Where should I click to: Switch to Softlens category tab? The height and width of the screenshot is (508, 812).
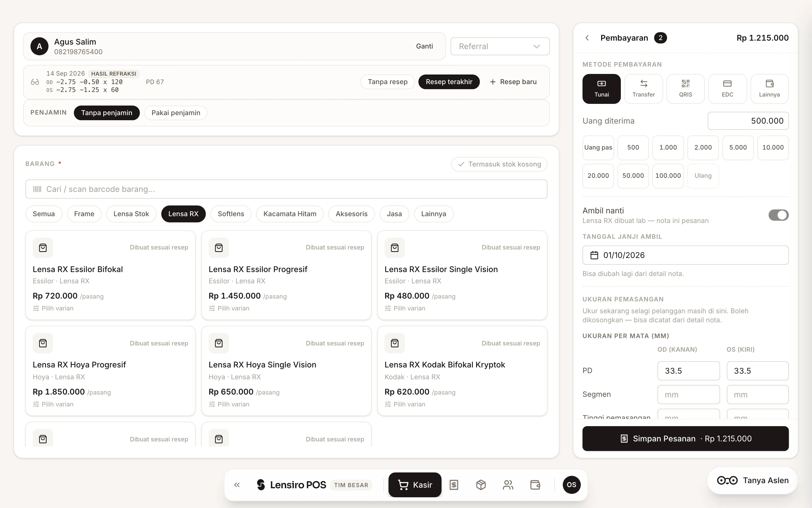231,214
